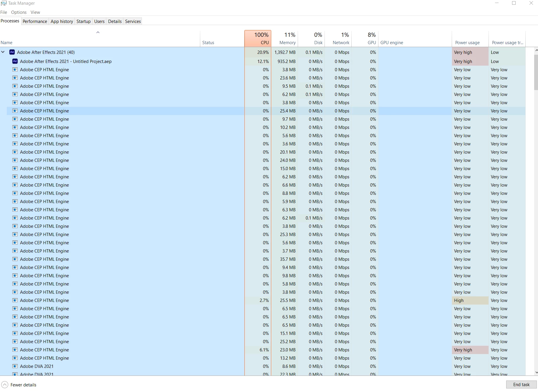The image size is (538, 392).
Task: Open the File menu
Action: coord(4,12)
